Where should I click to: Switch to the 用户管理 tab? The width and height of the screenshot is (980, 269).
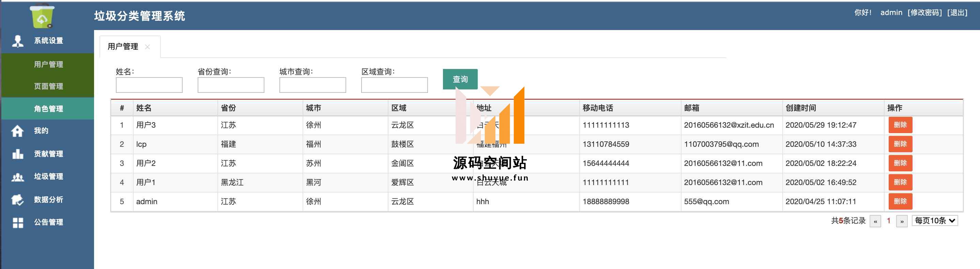123,46
